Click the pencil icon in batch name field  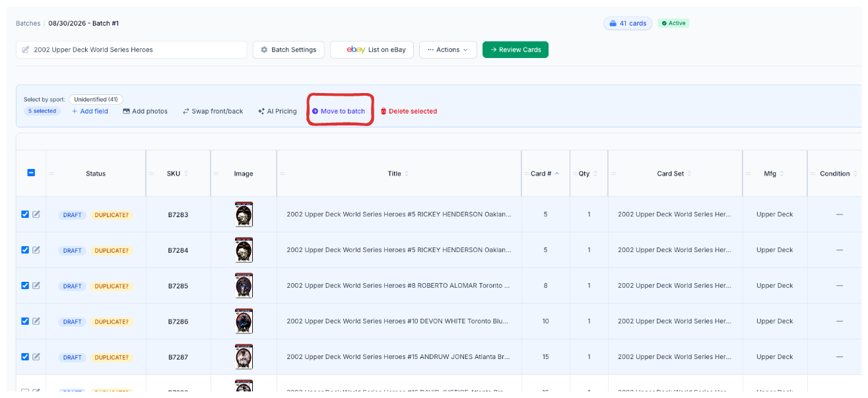coord(26,50)
